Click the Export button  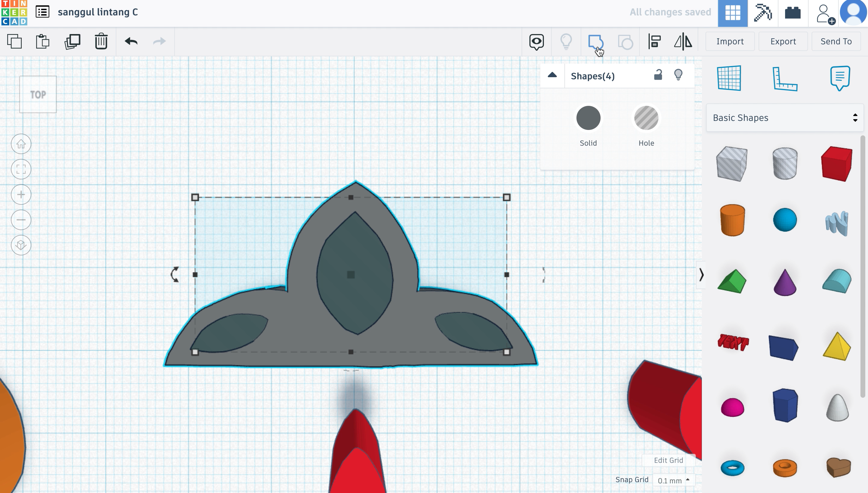(x=783, y=41)
